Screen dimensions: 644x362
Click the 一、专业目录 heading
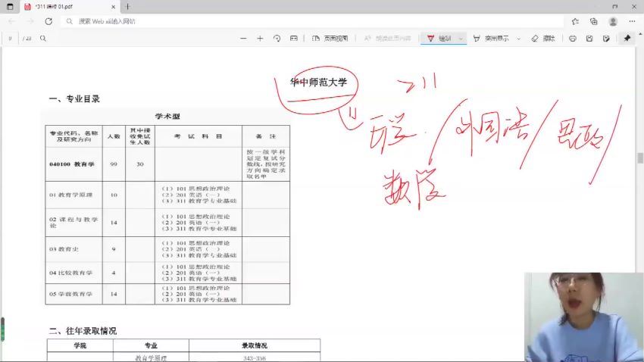pyautogui.click(x=74, y=99)
